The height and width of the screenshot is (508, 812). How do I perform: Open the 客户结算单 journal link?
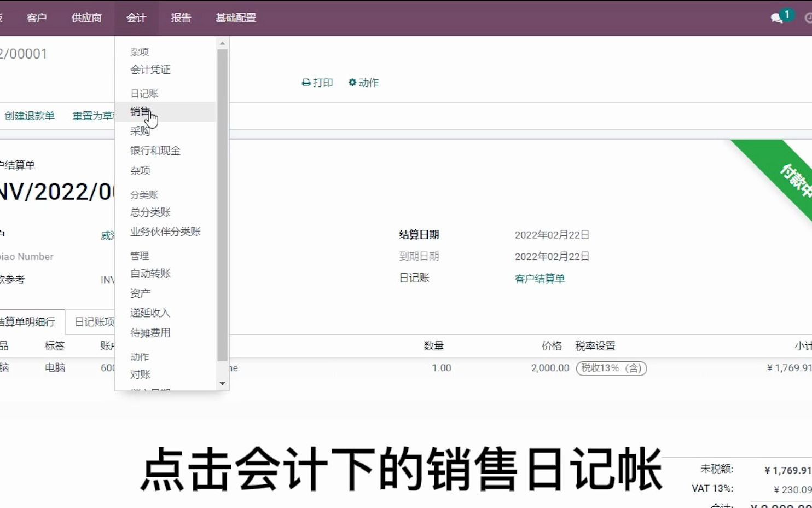point(540,279)
